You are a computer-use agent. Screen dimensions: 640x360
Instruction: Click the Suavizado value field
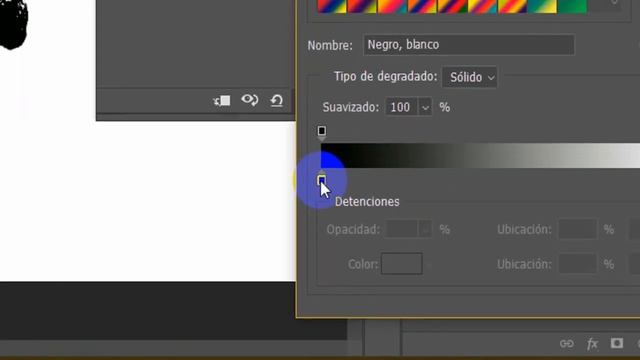click(x=401, y=107)
